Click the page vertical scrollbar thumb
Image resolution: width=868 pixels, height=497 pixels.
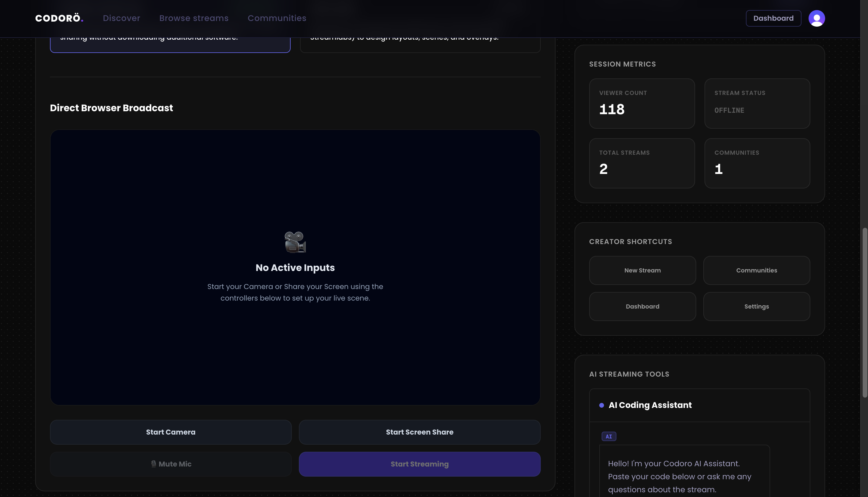click(864, 312)
